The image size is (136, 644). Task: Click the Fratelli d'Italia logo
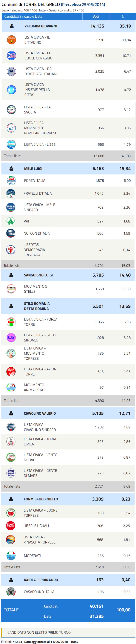point(11,193)
